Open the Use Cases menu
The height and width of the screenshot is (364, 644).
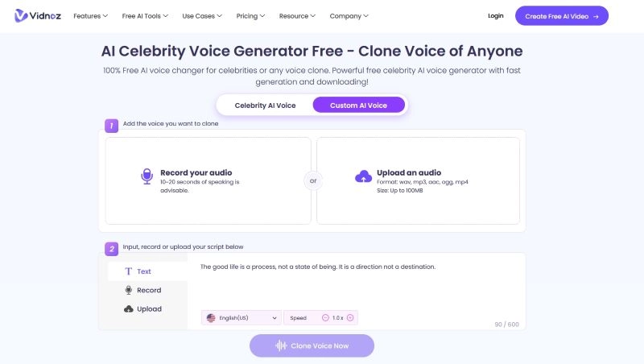pyautogui.click(x=204, y=15)
